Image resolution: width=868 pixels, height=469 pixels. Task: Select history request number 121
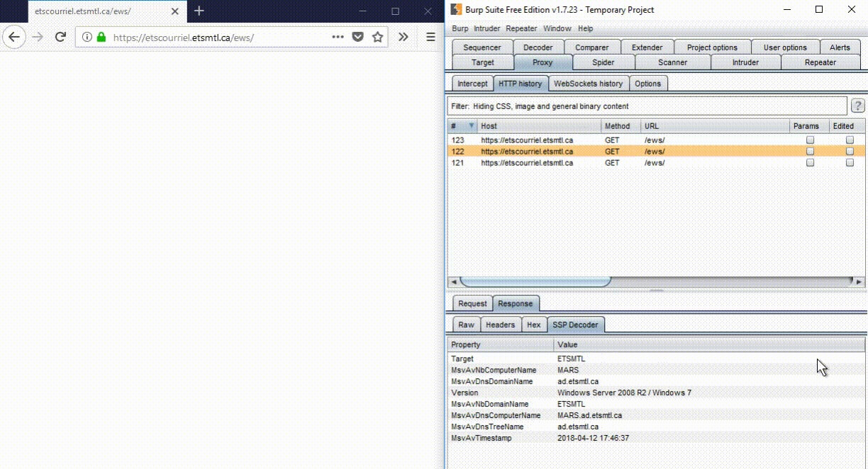tap(656, 163)
